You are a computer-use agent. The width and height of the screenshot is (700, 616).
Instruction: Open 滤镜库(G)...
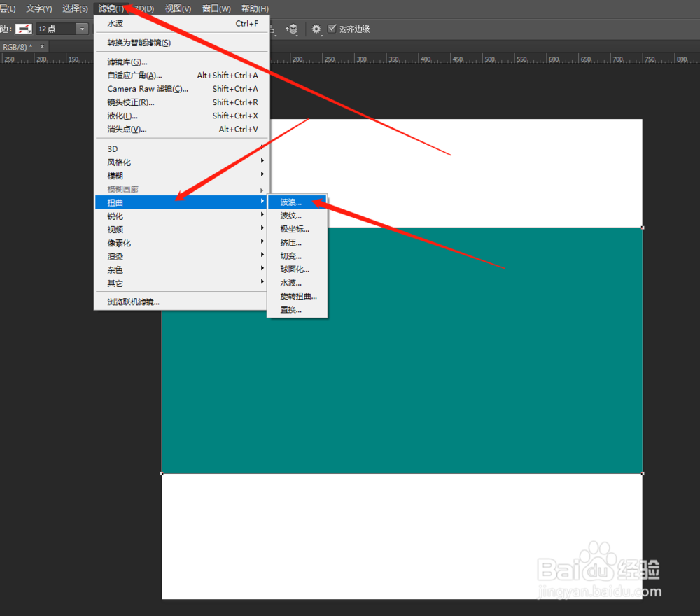(x=182, y=62)
